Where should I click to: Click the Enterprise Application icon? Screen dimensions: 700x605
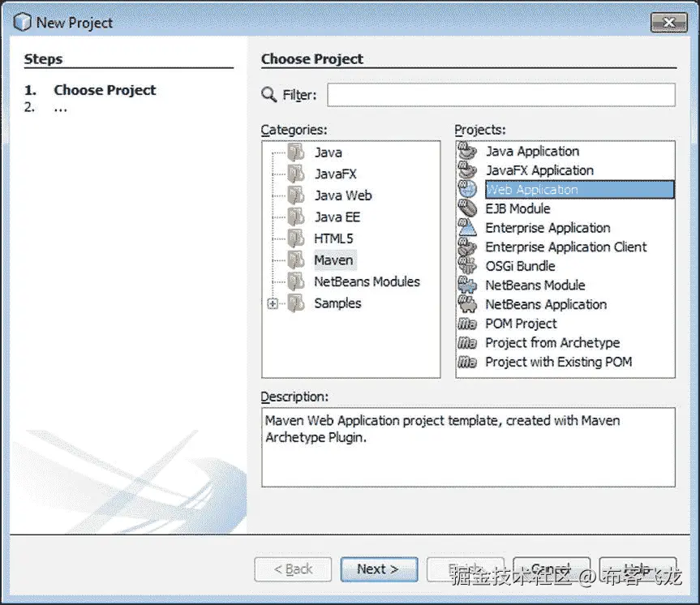(x=467, y=228)
